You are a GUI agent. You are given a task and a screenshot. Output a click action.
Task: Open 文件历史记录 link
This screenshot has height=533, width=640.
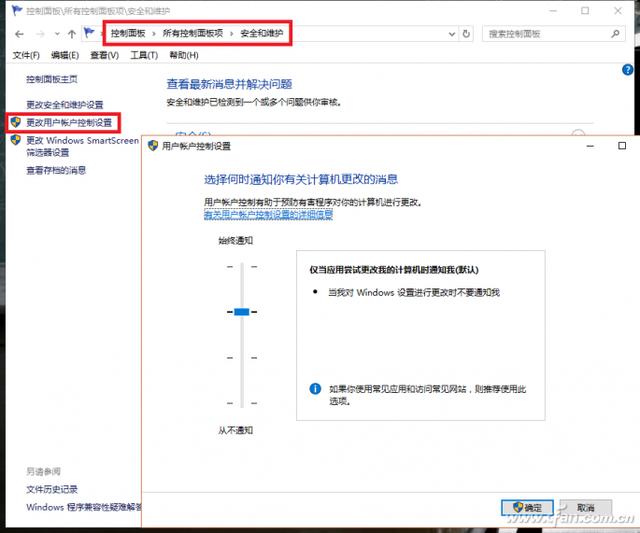pyautogui.click(x=52, y=489)
